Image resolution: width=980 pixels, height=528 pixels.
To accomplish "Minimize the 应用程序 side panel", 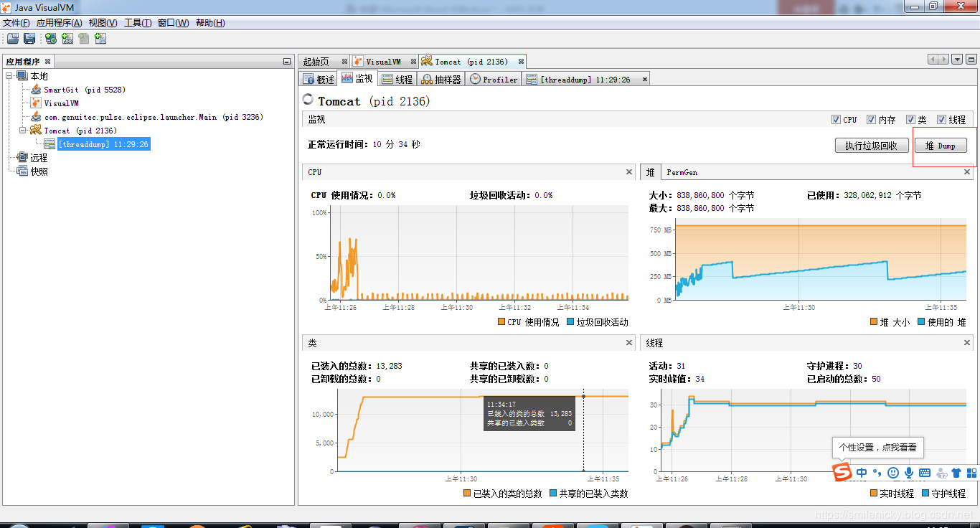I will [x=287, y=62].
